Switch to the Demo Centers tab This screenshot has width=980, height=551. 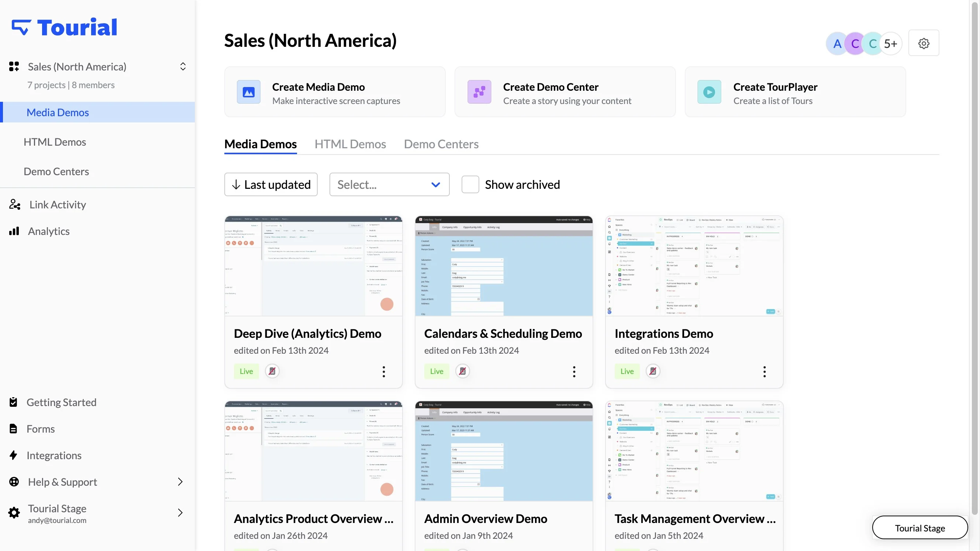[441, 144]
